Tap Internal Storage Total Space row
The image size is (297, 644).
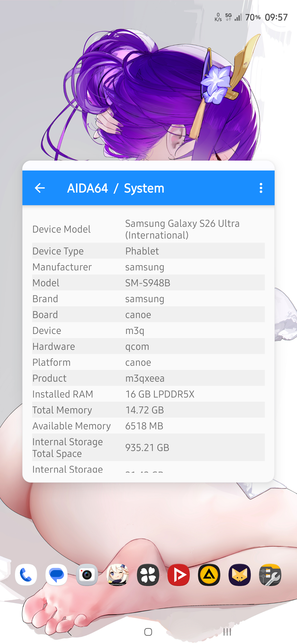(148, 447)
